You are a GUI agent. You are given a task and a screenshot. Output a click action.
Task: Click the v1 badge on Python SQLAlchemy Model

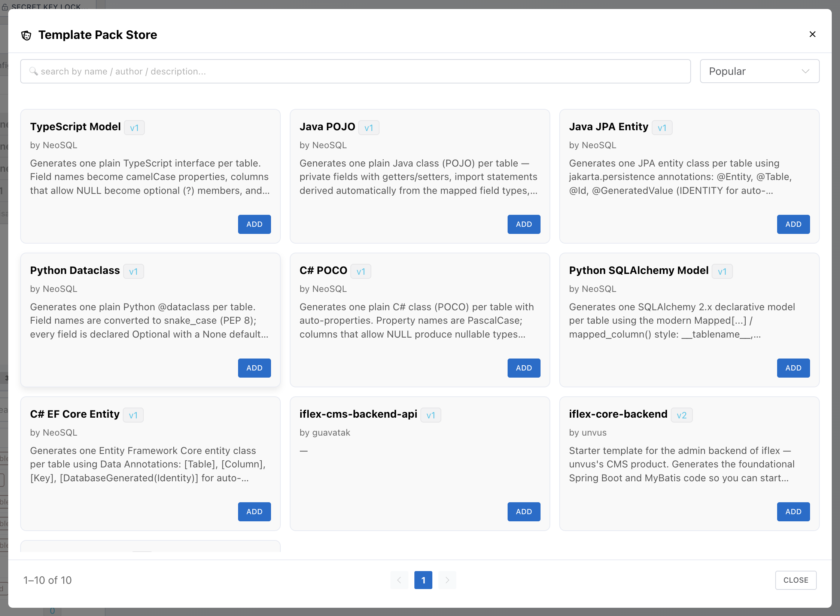722,271
